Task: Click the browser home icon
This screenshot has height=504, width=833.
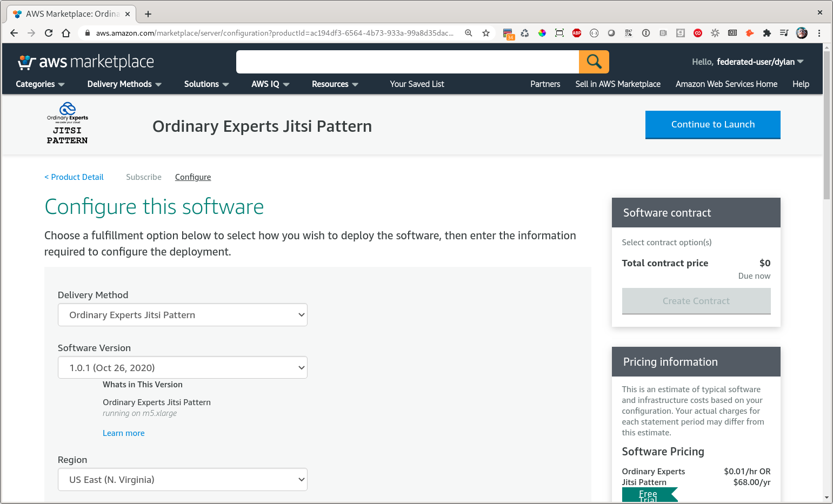Action: click(66, 33)
